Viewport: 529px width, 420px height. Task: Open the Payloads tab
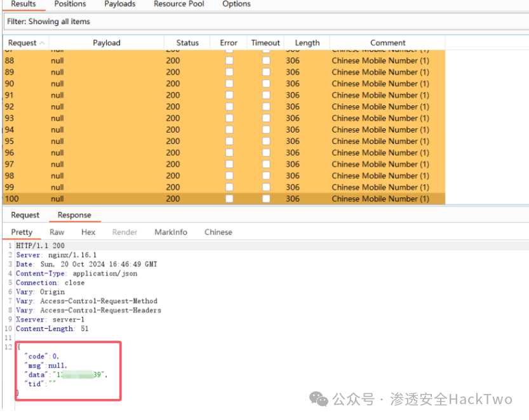(x=120, y=4)
